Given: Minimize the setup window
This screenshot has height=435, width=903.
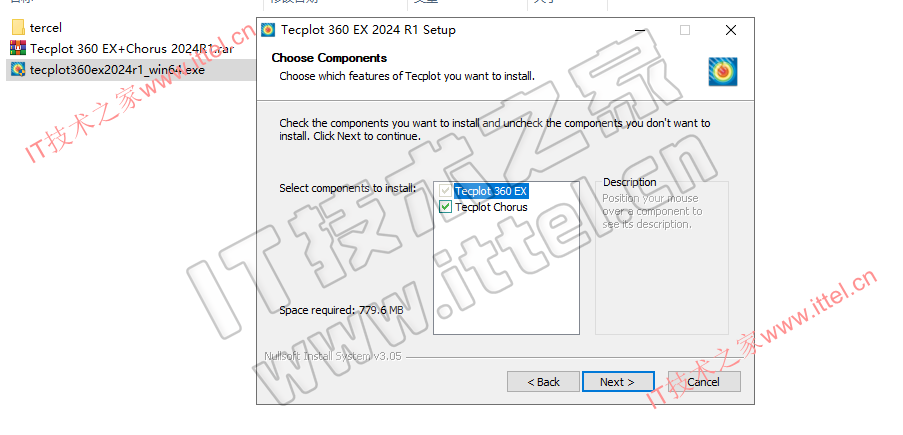Looking at the screenshot, I should [639, 30].
